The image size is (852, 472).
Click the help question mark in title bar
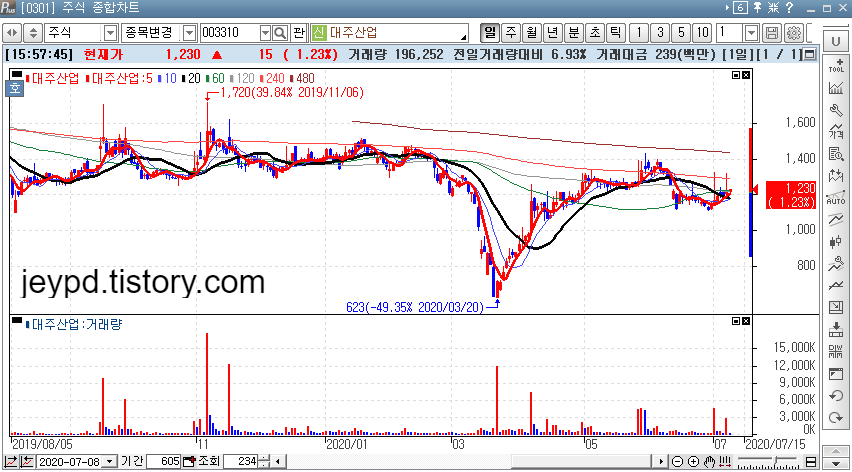[790, 8]
